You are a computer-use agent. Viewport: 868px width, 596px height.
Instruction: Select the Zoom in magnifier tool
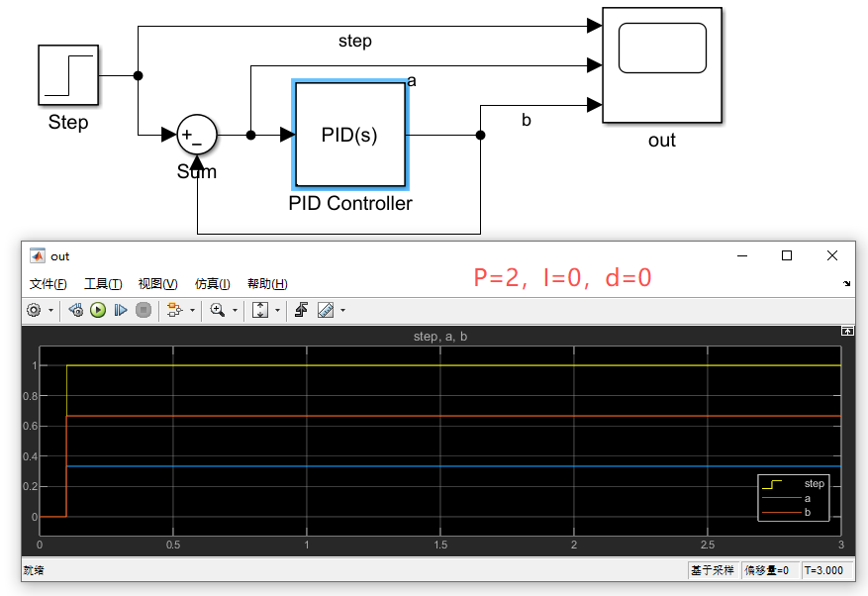[x=218, y=310]
